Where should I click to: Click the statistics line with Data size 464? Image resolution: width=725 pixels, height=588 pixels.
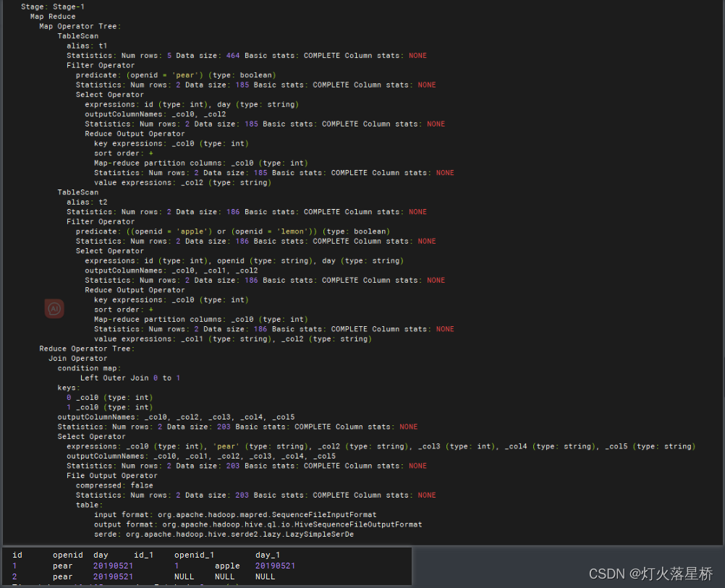247,56
